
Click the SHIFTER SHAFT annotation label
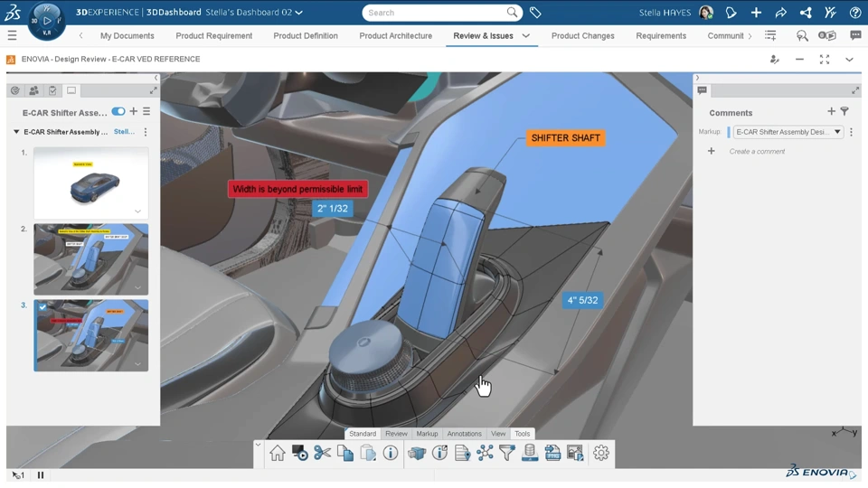click(566, 137)
